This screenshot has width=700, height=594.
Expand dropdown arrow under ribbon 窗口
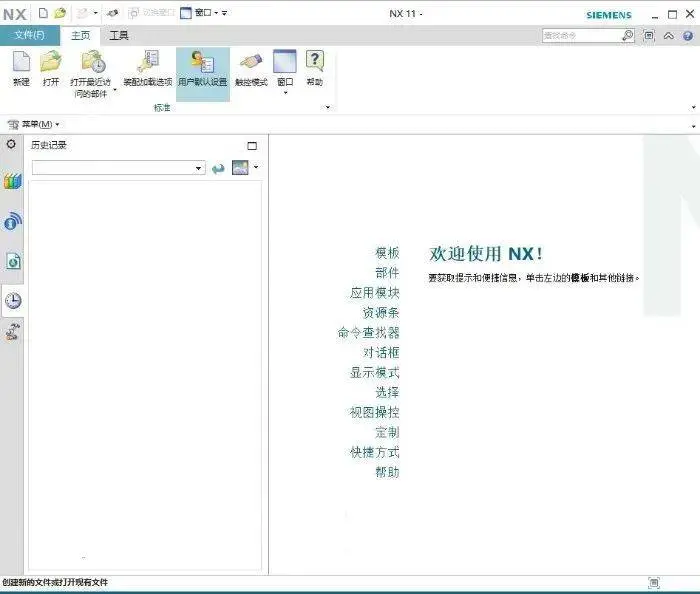pyautogui.click(x=286, y=93)
